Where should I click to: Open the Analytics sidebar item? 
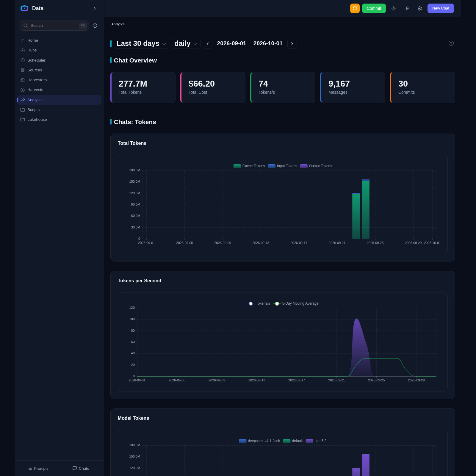tap(59, 100)
